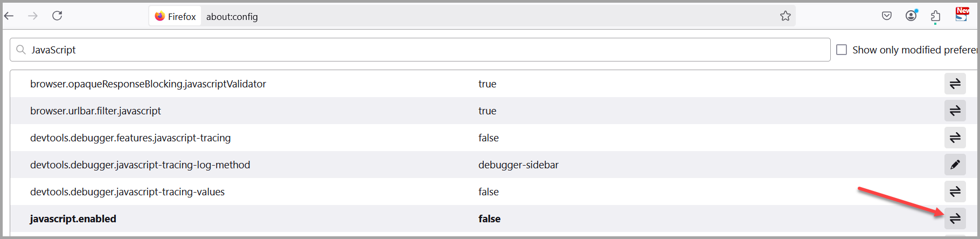Viewport: 980px width, 239px height.
Task: Click the browser back arrow
Action: (9, 16)
